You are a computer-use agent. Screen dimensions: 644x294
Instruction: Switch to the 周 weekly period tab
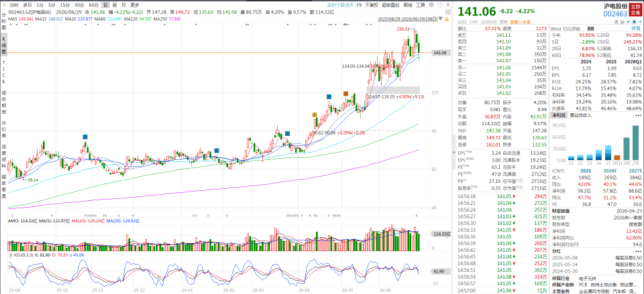coord(114,5)
